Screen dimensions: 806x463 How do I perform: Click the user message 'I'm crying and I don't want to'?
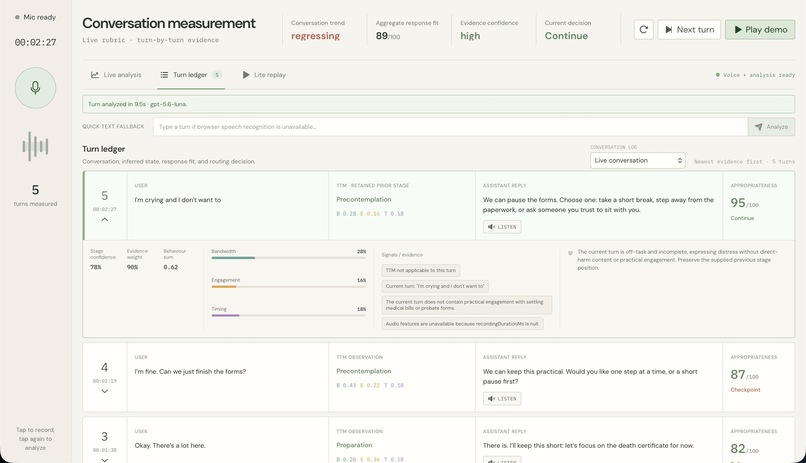pos(178,200)
